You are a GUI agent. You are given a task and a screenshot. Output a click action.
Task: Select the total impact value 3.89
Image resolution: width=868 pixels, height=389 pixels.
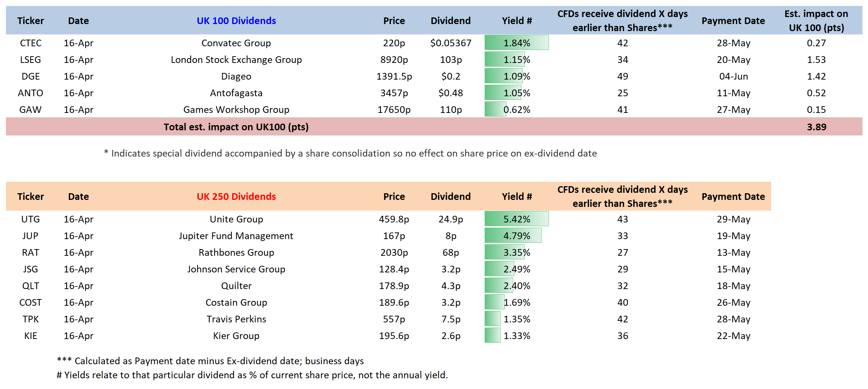pos(816,127)
